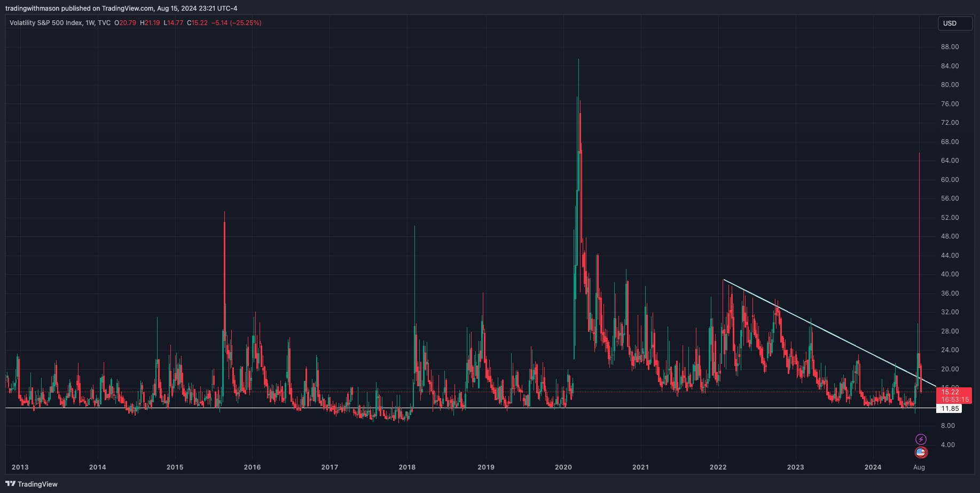Click the Volatility S&P 500 Index title

[x=46, y=23]
